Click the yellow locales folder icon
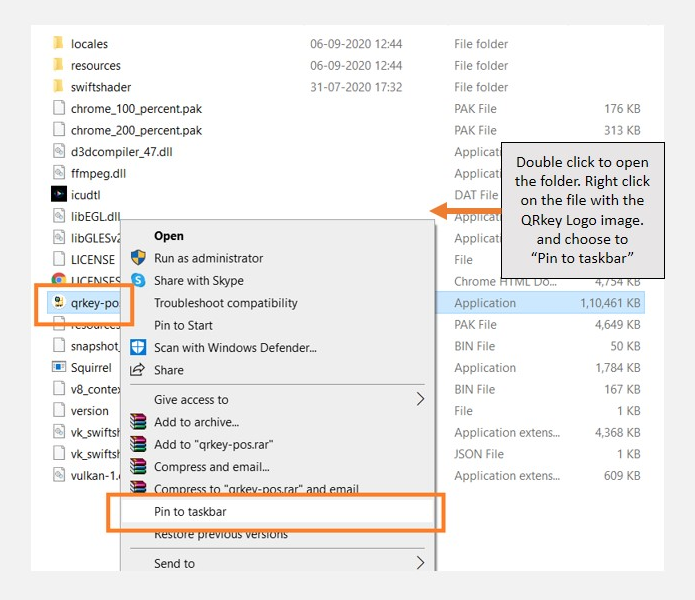The width and height of the screenshot is (695, 600). (59, 44)
